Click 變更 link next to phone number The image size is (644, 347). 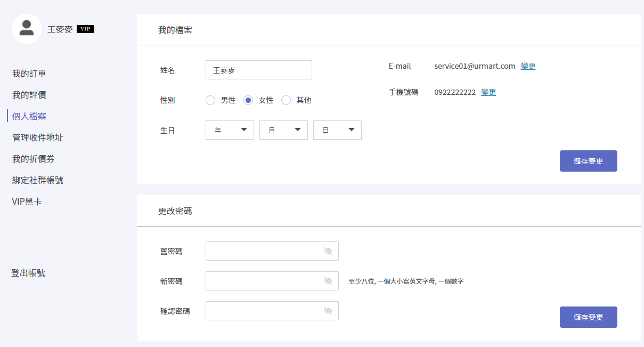pyautogui.click(x=488, y=92)
